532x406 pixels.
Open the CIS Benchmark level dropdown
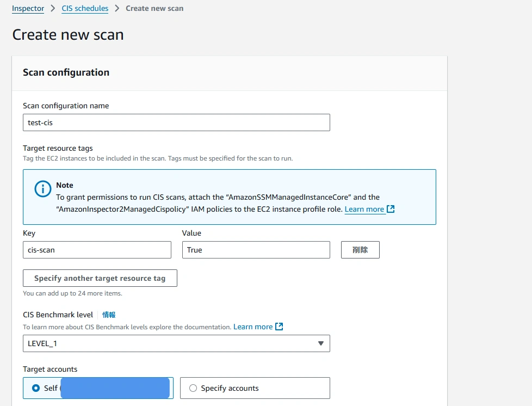pyautogui.click(x=176, y=343)
